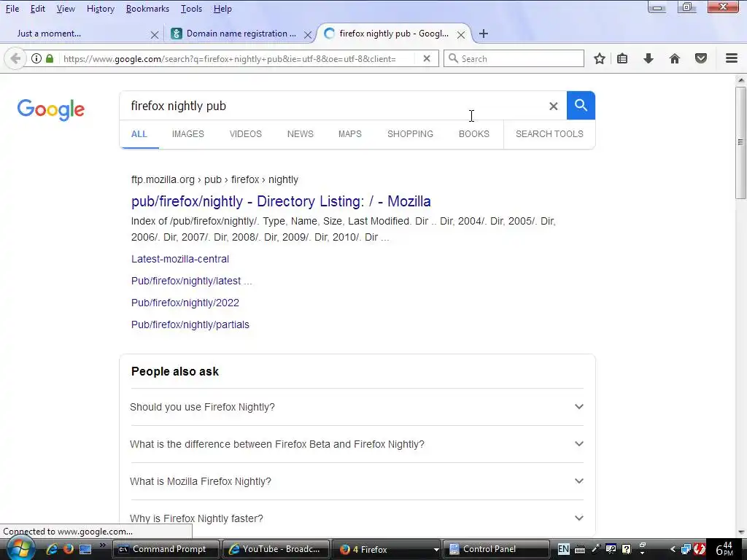Open the History menu
Image resolution: width=747 pixels, height=560 pixels.
(x=101, y=9)
